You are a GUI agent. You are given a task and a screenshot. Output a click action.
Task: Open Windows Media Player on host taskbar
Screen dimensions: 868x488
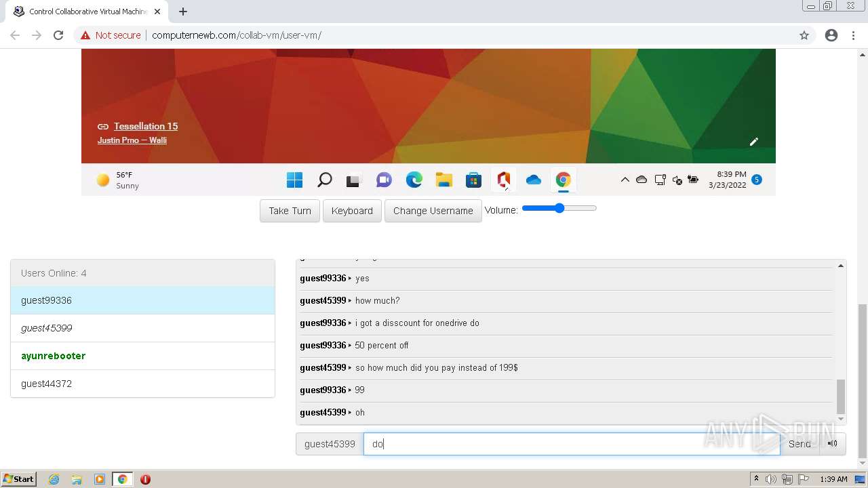pos(100,479)
